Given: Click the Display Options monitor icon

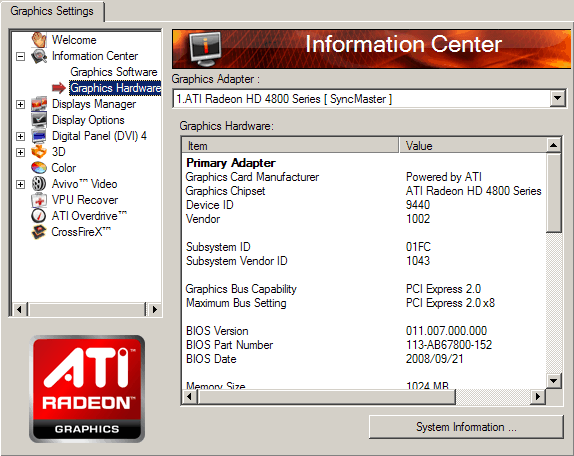Looking at the screenshot, I should coord(39,120).
